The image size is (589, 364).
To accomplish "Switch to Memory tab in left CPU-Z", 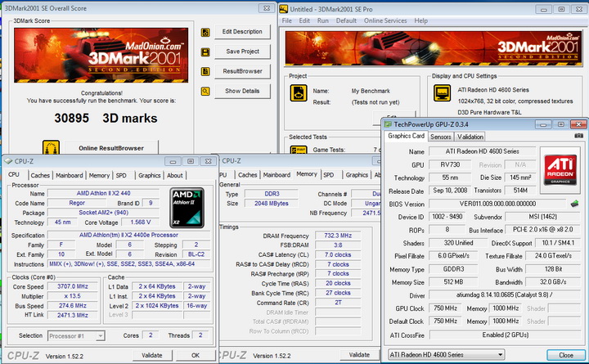I will [99, 175].
